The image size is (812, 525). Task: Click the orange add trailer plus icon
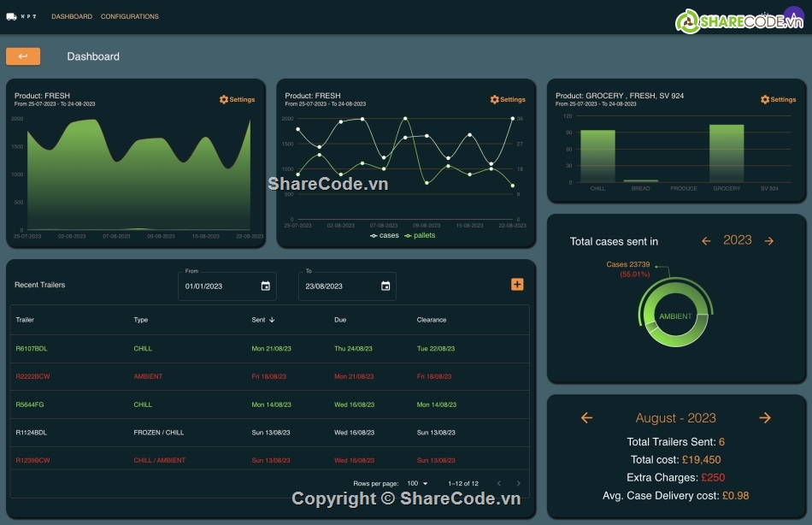(517, 285)
